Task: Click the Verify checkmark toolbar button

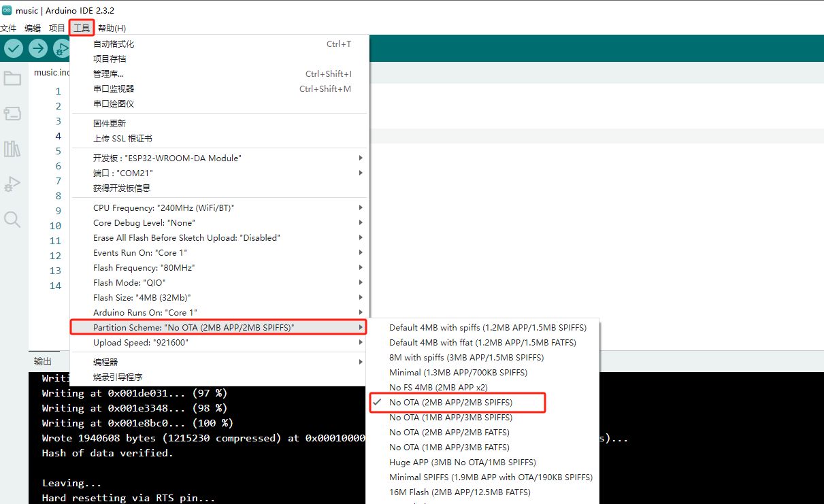Action: [14, 48]
